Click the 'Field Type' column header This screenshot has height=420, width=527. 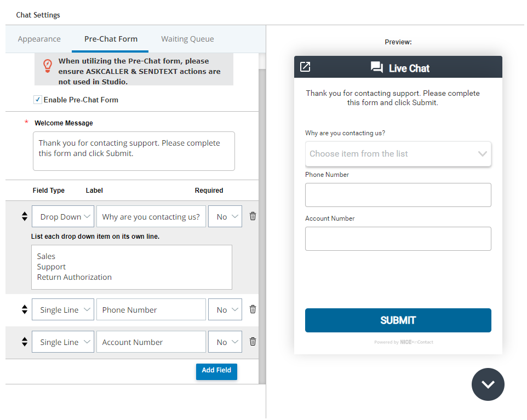pos(48,190)
